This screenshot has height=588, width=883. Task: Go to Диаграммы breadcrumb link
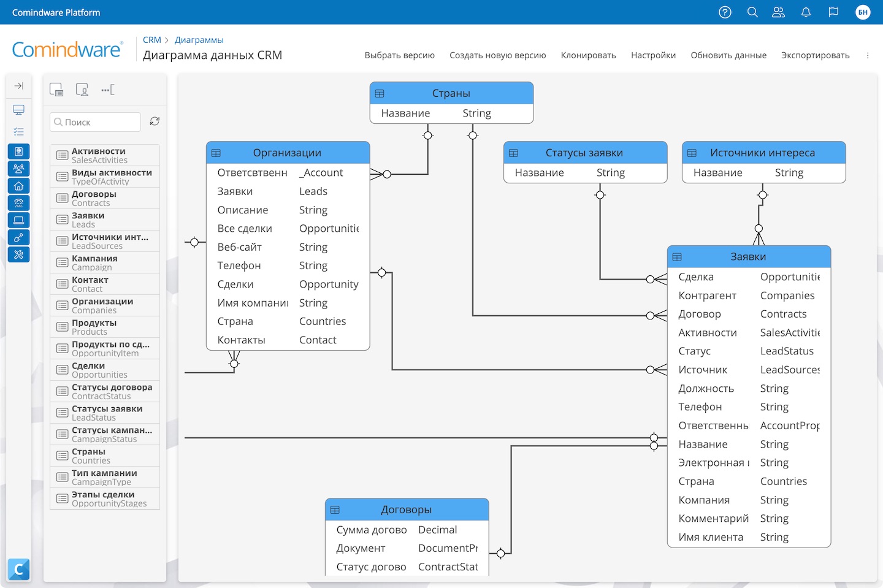point(199,40)
